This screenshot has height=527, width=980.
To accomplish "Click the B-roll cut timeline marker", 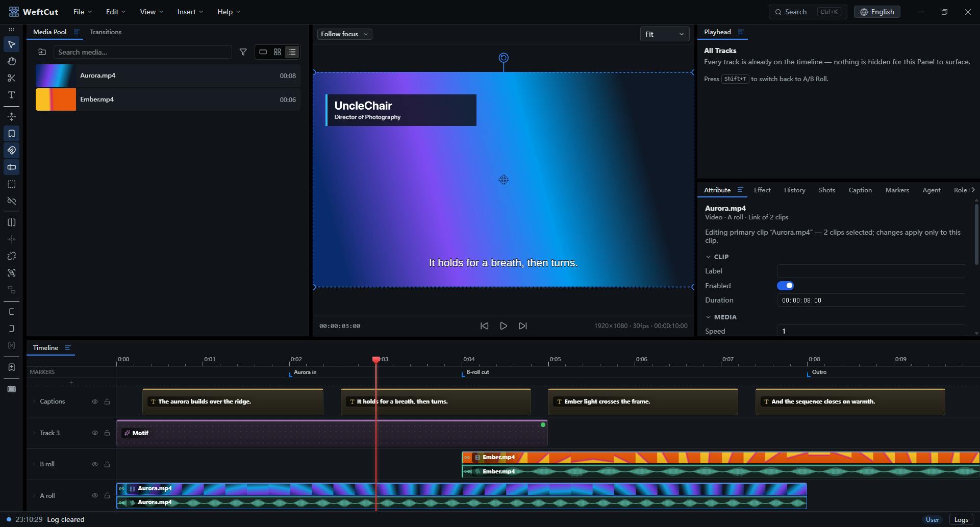I will 475,372.
